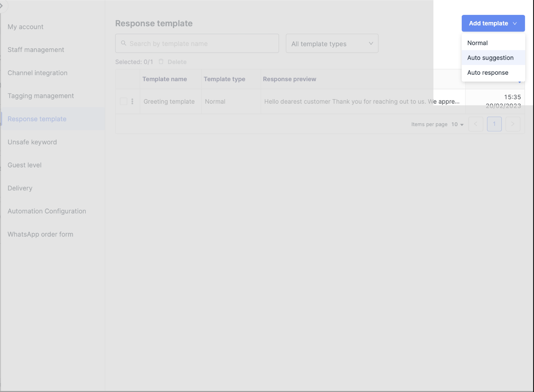This screenshot has height=392, width=534.
Task: Select Normal from Add template menu
Action: click(478, 43)
